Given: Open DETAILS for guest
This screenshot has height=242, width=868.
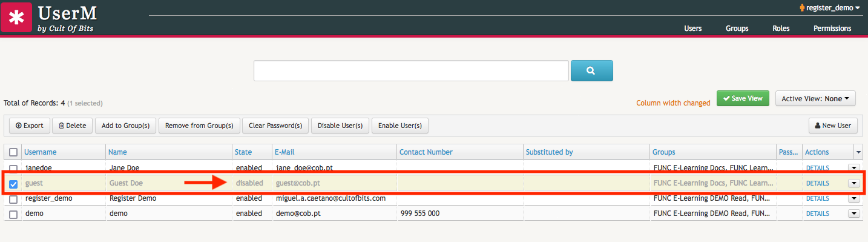Looking at the screenshot, I should tap(817, 183).
